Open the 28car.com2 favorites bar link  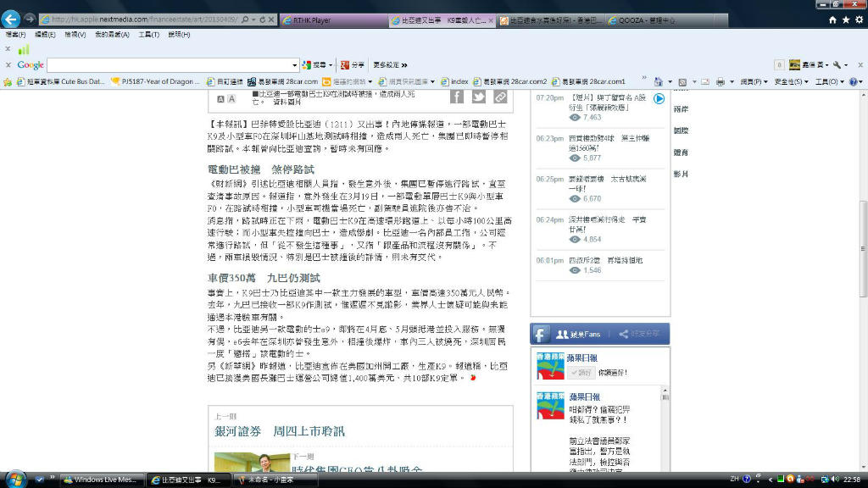509,82
